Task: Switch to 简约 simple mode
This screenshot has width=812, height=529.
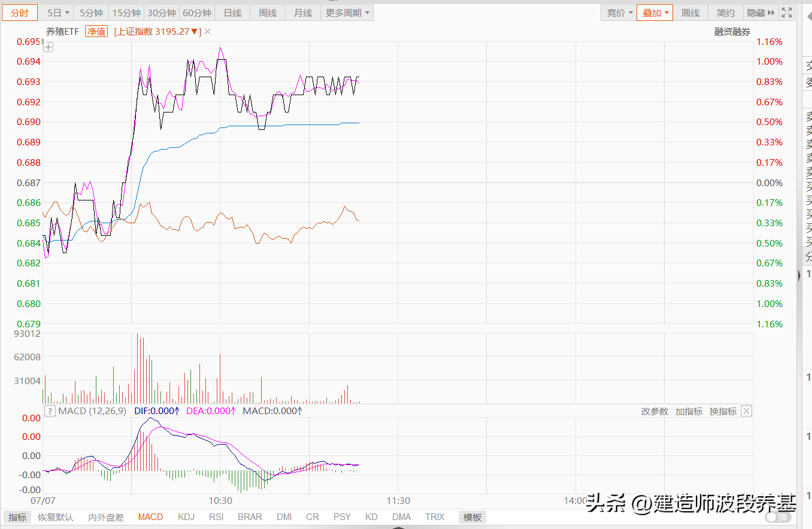Action: [725, 13]
